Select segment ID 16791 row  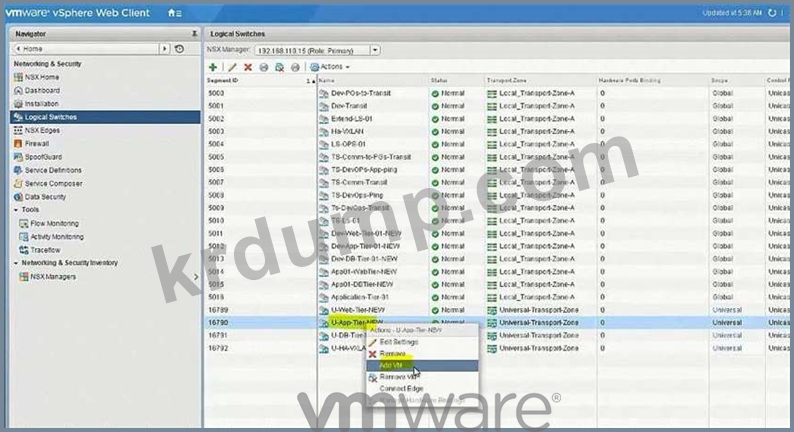tap(496, 335)
